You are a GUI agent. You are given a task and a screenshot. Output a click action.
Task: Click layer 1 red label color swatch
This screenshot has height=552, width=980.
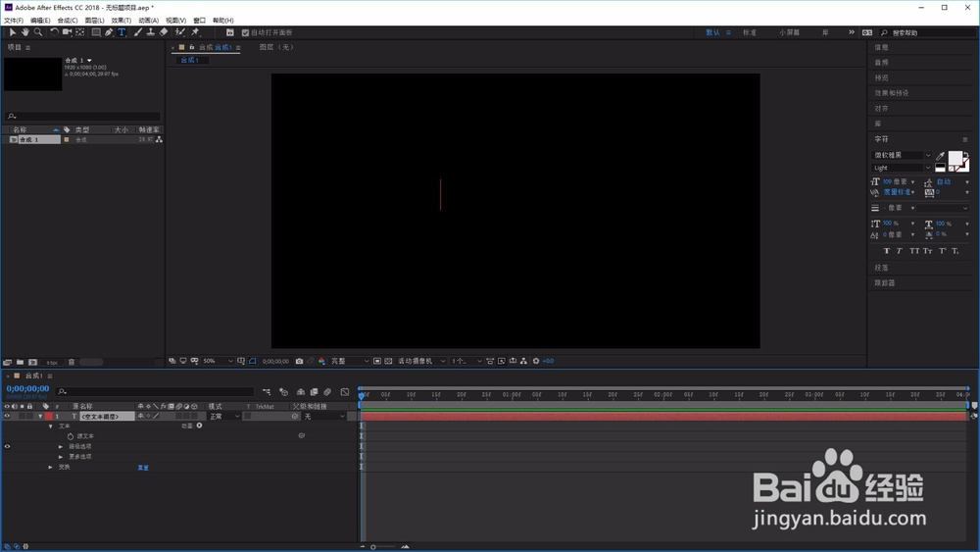(x=48, y=417)
